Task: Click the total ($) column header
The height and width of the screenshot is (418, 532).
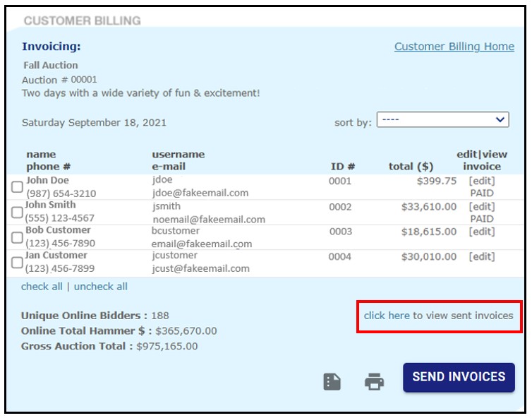Action: (x=411, y=167)
